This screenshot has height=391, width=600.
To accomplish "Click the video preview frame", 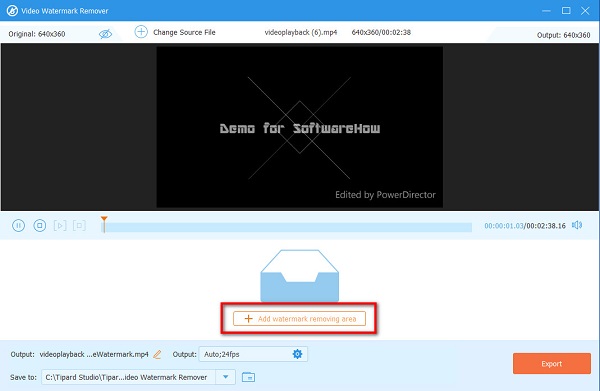I will click(300, 127).
